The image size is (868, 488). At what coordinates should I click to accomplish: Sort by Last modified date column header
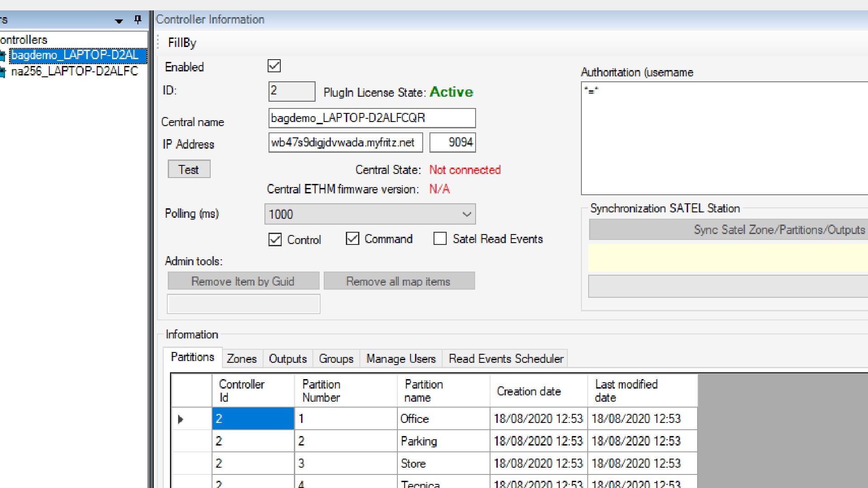point(642,391)
